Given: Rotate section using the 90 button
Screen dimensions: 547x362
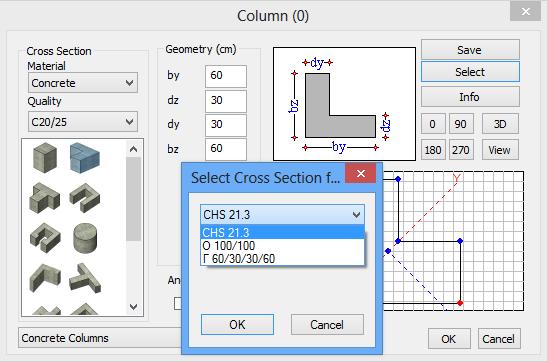Looking at the screenshot, I should (461, 124).
